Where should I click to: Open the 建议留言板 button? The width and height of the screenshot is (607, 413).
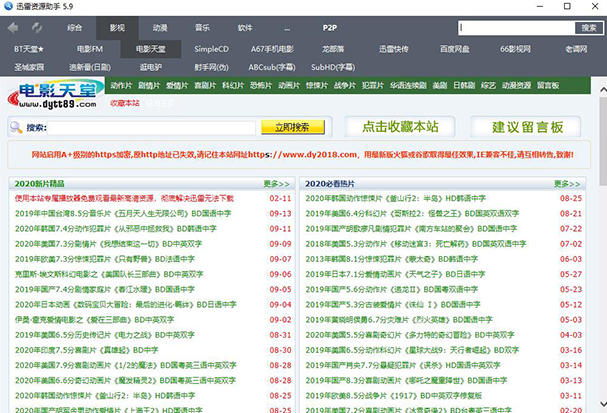tap(527, 127)
